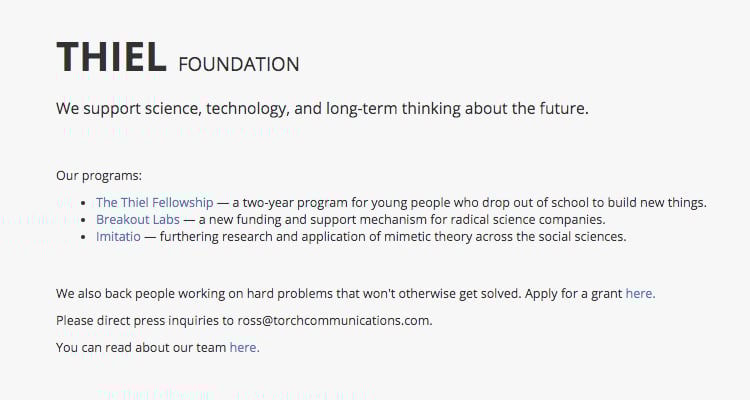The image size is (750, 400).
Task: Open The Thiel Fellowship link
Action: click(155, 202)
